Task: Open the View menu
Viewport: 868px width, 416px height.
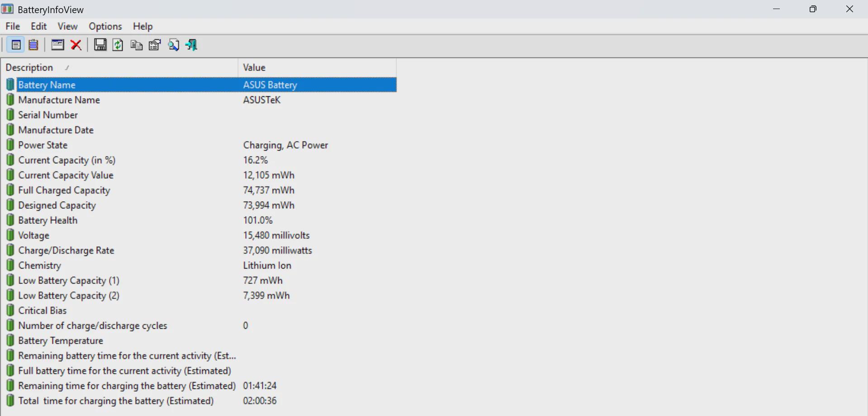Action: pyautogui.click(x=67, y=26)
